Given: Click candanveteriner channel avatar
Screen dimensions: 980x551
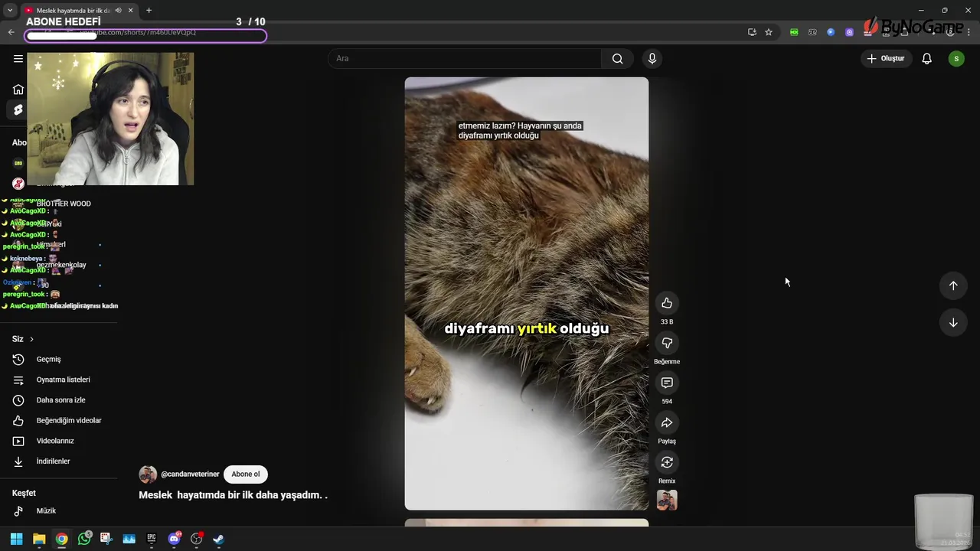Looking at the screenshot, I should [148, 474].
